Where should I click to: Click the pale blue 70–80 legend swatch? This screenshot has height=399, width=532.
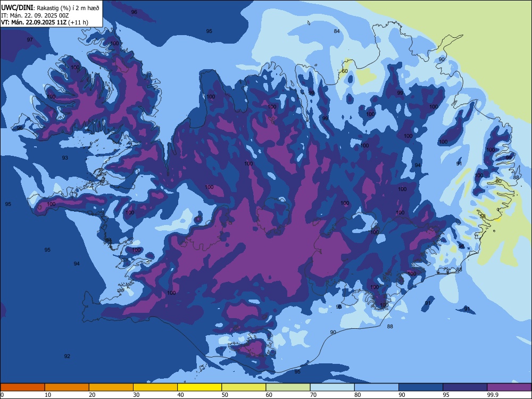pos(332,387)
